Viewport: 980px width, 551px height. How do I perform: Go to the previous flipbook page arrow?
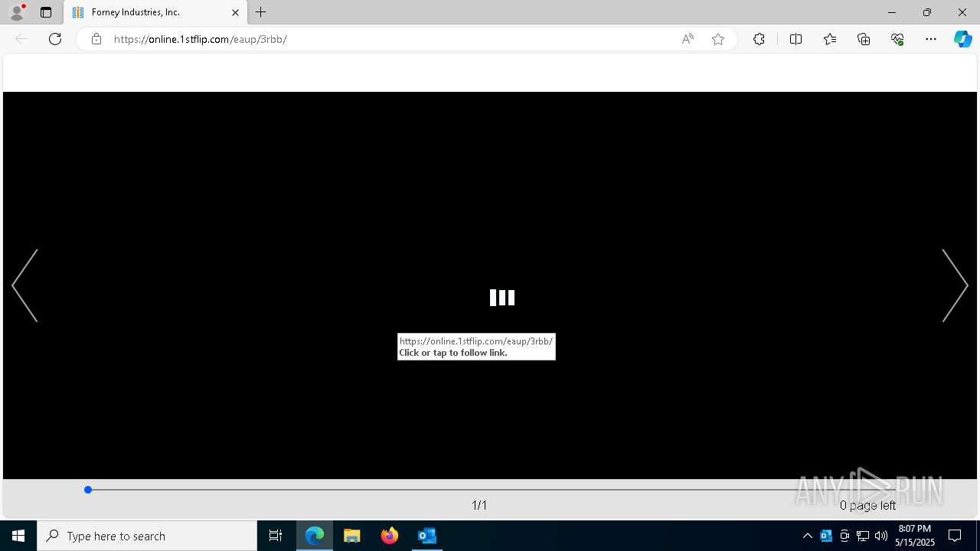[x=24, y=285]
